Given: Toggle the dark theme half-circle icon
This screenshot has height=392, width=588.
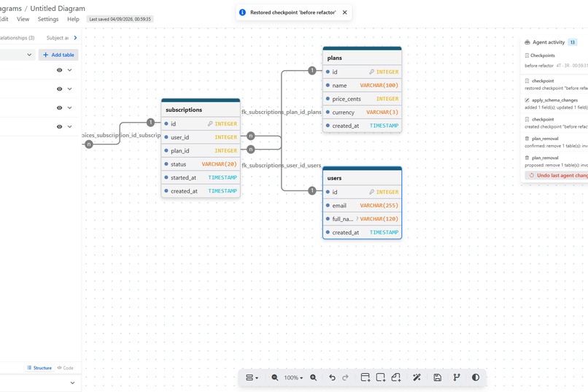Looking at the screenshot, I should [476, 377].
